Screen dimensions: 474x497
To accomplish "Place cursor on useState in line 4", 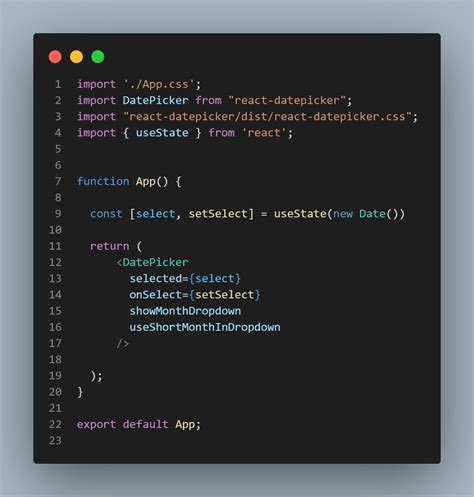I will (x=162, y=133).
